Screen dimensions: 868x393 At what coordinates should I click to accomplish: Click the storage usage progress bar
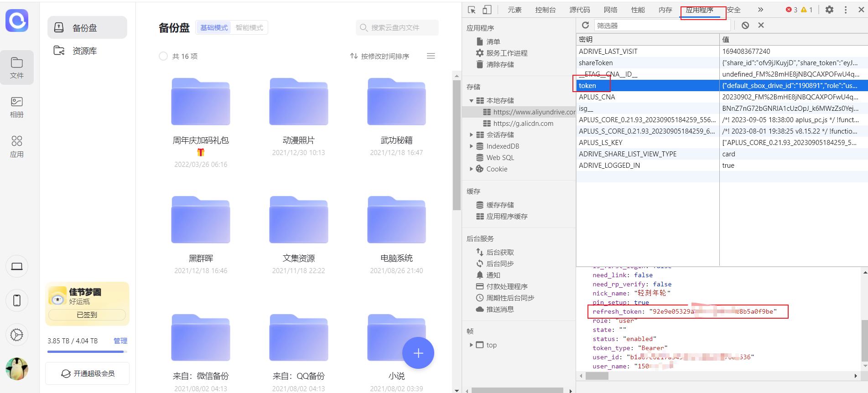87,352
